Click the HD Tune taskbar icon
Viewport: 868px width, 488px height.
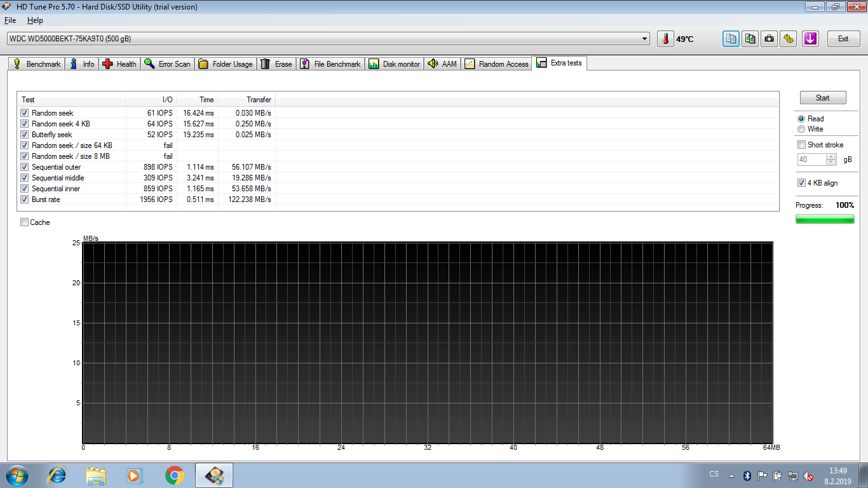click(x=214, y=475)
